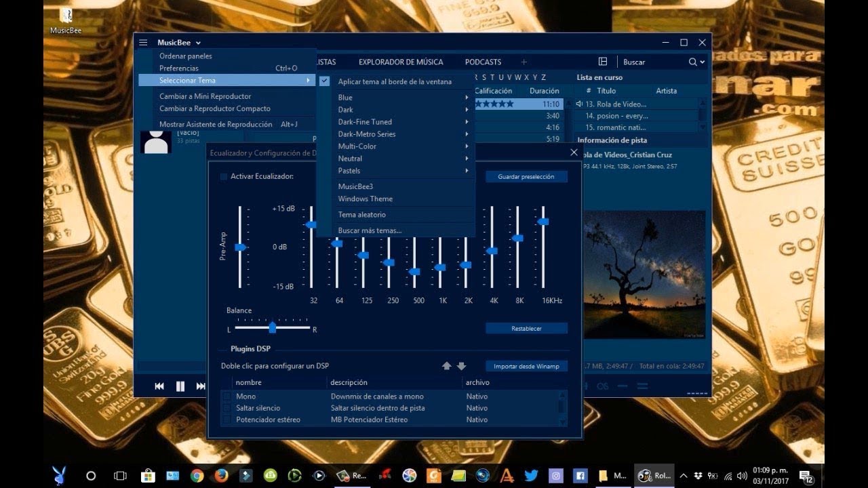Open Task View on taskbar
Image resolution: width=868 pixels, height=488 pixels.
(120, 476)
